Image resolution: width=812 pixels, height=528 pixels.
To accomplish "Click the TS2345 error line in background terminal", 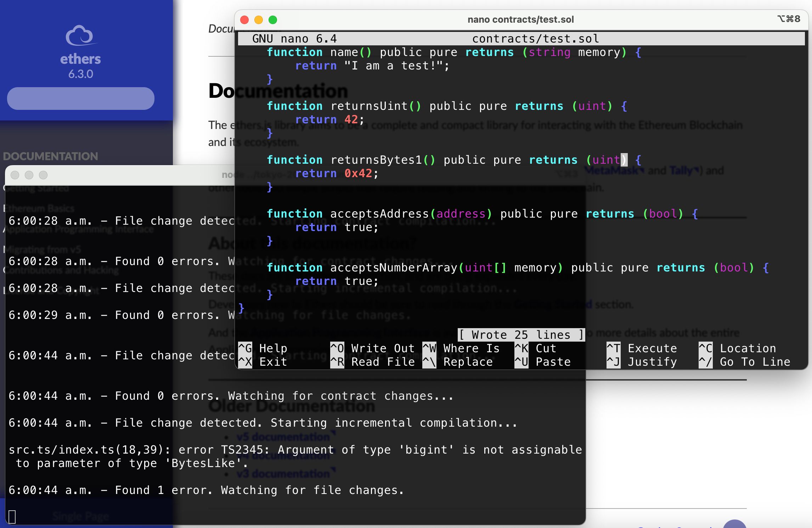I will coord(295,456).
